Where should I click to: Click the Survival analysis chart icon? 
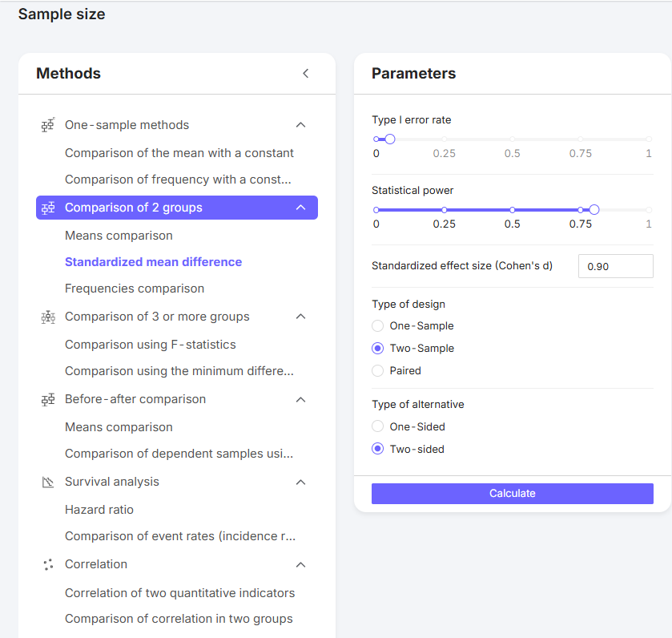[48, 482]
